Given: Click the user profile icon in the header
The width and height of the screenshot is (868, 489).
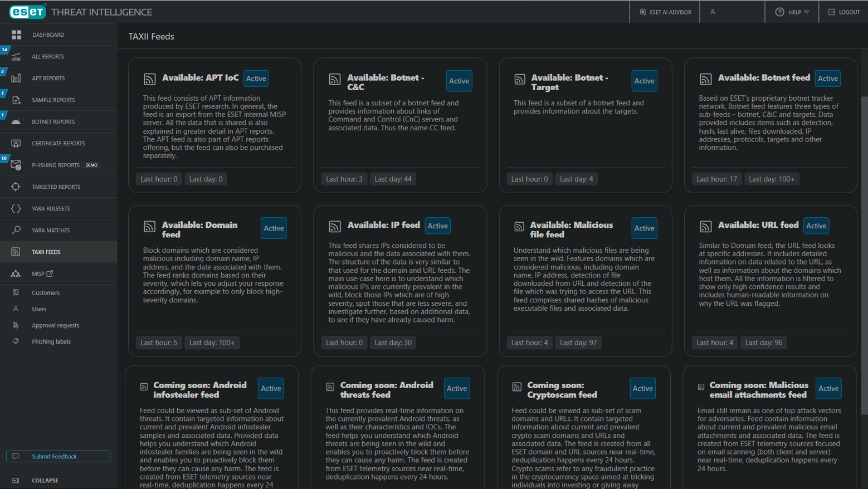Looking at the screenshot, I should point(713,12).
